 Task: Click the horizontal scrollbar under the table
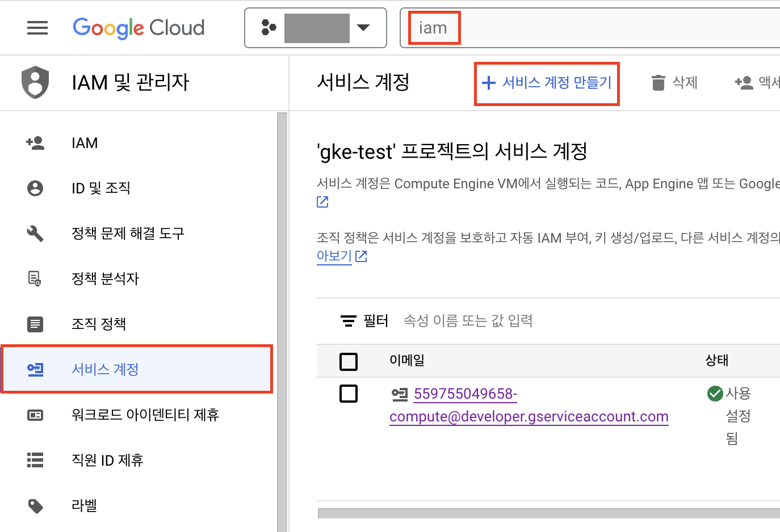coord(549,514)
